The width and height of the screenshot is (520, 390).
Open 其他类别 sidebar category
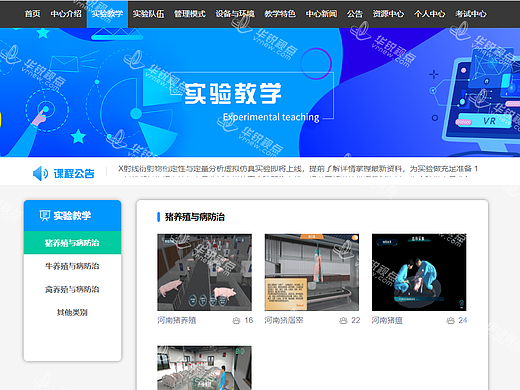[72, 312]
